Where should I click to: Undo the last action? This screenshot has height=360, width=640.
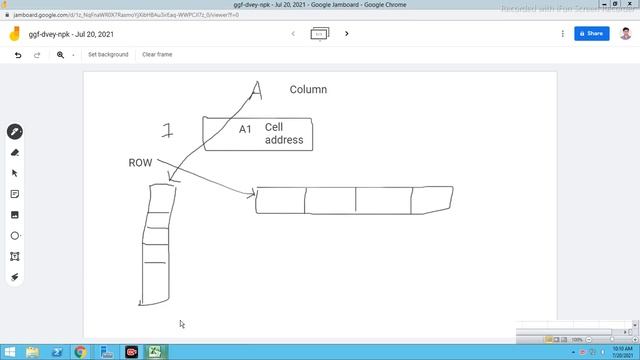[18, 55]
